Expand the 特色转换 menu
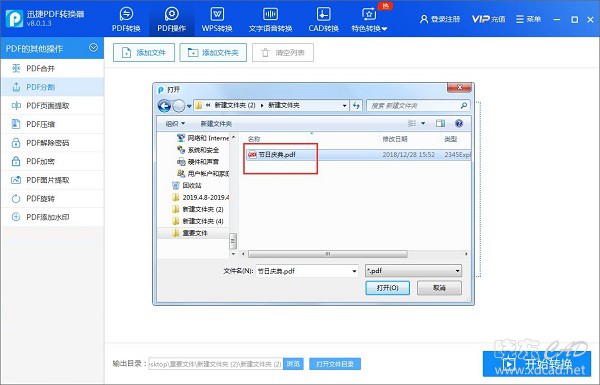 pos(369,19)
